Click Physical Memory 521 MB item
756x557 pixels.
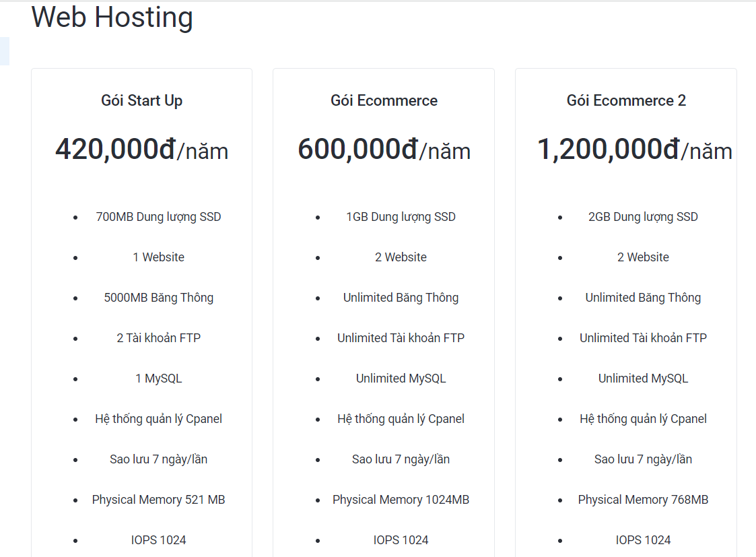click(x=158, y=500)
